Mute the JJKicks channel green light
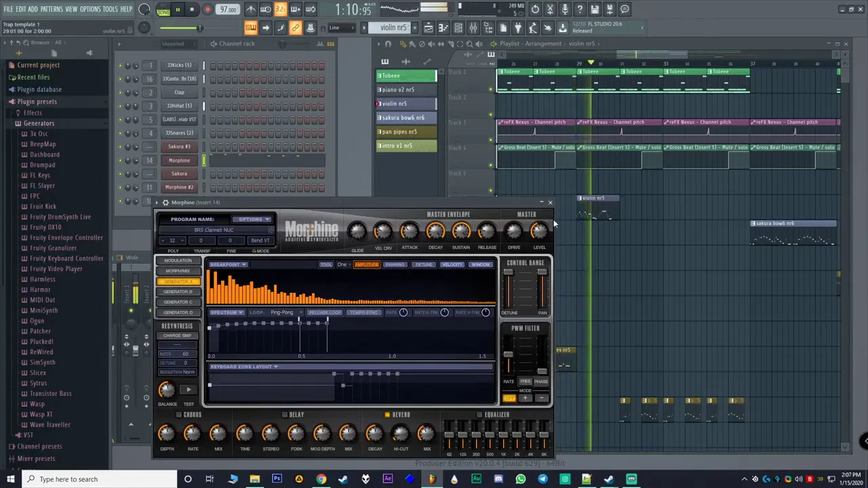Screen dimensions: 868x488 [x=120, y=66]
